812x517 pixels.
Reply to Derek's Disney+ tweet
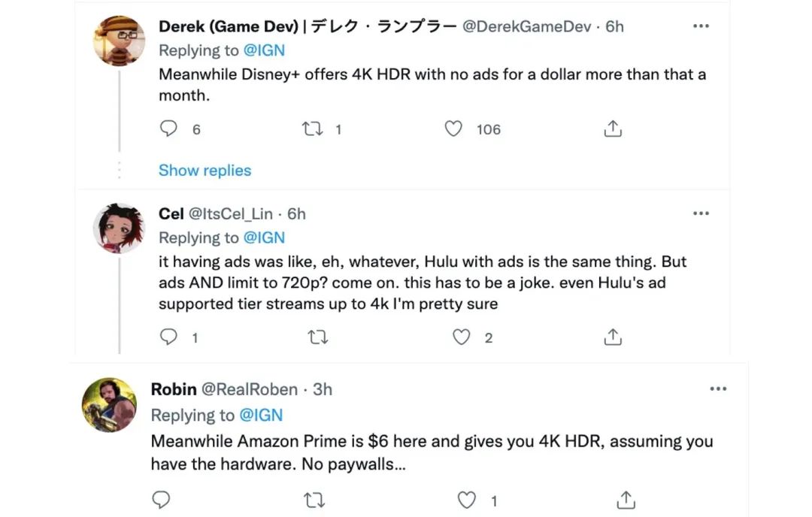(x=168, y=129)
